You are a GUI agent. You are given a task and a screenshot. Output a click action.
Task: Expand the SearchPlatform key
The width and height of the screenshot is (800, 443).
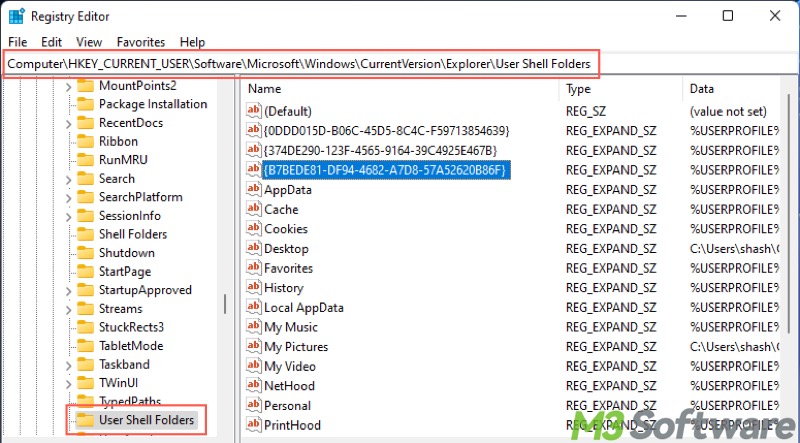pyautogui.click(x=68, y=198)
